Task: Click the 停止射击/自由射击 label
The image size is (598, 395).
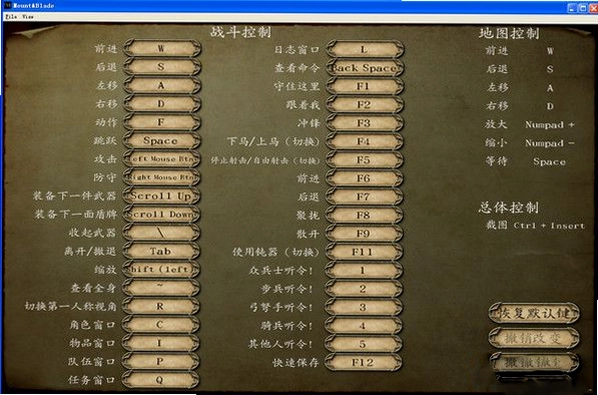Action: pos(265,160)
